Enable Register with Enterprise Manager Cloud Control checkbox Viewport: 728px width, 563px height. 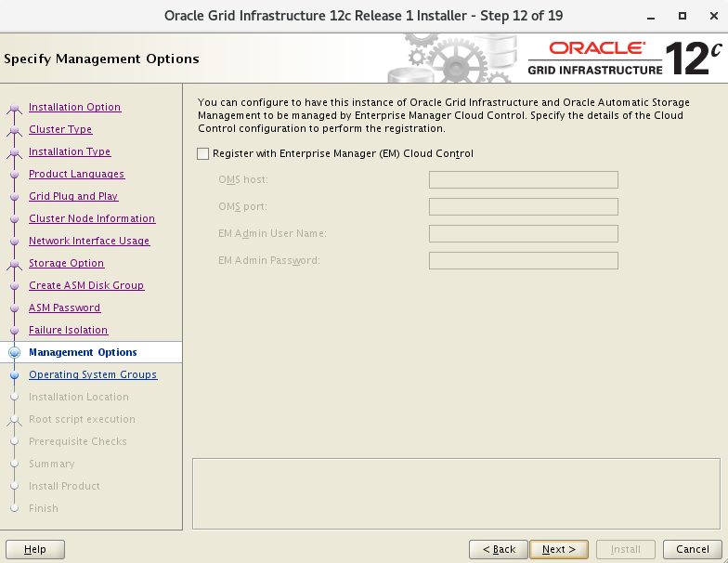[x=202, y=154]
